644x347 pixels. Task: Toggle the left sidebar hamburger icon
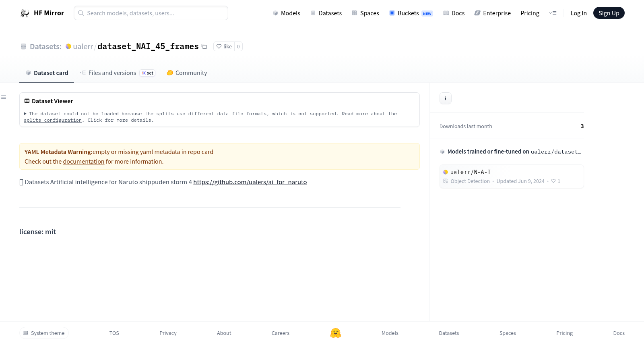click(x=4, y=97)
